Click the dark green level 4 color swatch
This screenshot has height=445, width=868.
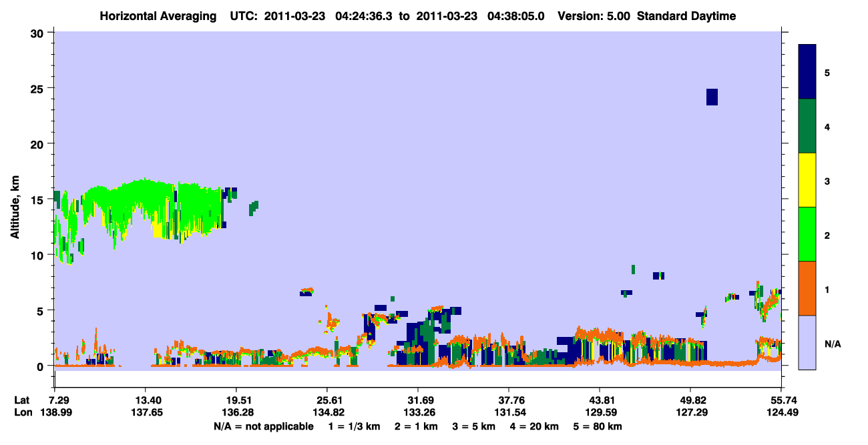click(x=807, y=126)
